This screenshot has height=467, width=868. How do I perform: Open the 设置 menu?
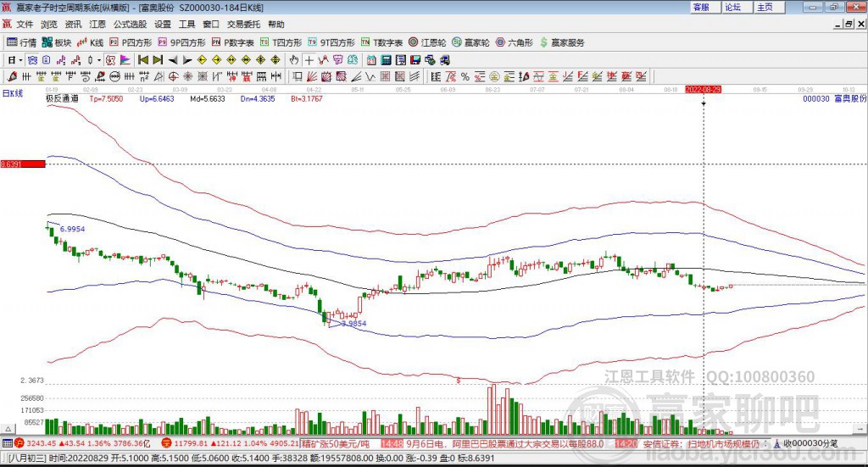pos(163,25)
